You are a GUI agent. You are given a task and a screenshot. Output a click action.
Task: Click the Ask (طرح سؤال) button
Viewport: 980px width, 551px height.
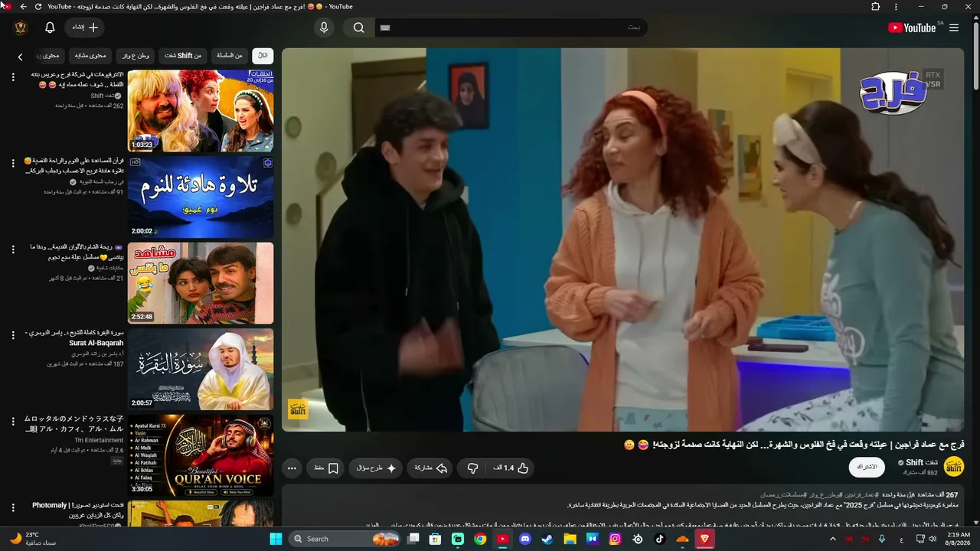[x=376, y=468]
